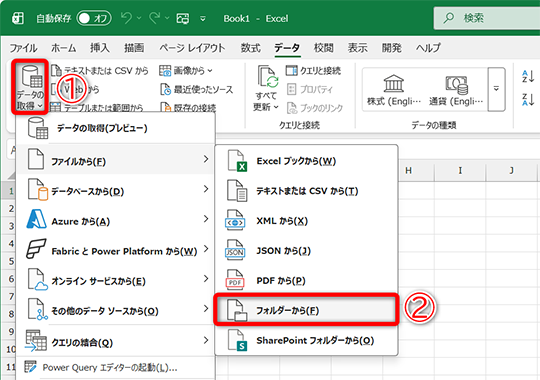Switch to the 校閲 tab
Image resolution: width=540 pixels, height=380 pixels.
point(323,48)
